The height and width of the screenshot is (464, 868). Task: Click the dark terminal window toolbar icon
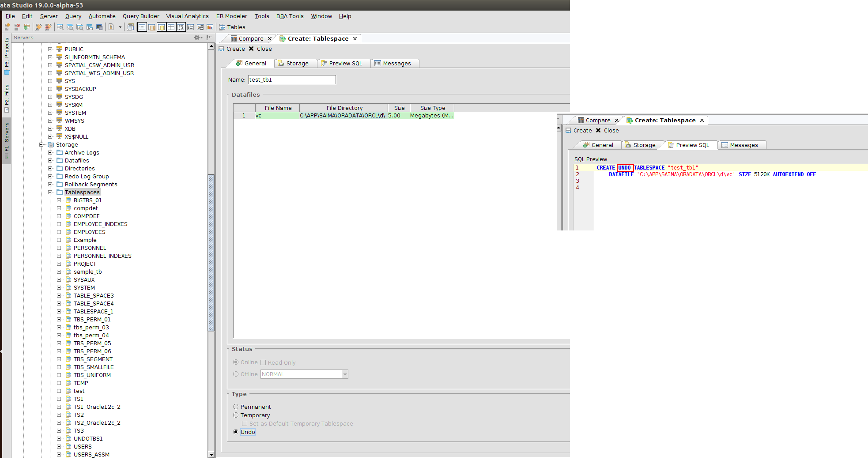point(99,27)
